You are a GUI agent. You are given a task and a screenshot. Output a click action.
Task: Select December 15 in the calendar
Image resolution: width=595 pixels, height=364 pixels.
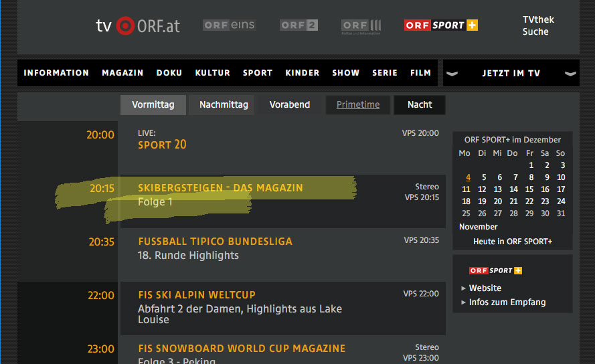click(529, 189)
